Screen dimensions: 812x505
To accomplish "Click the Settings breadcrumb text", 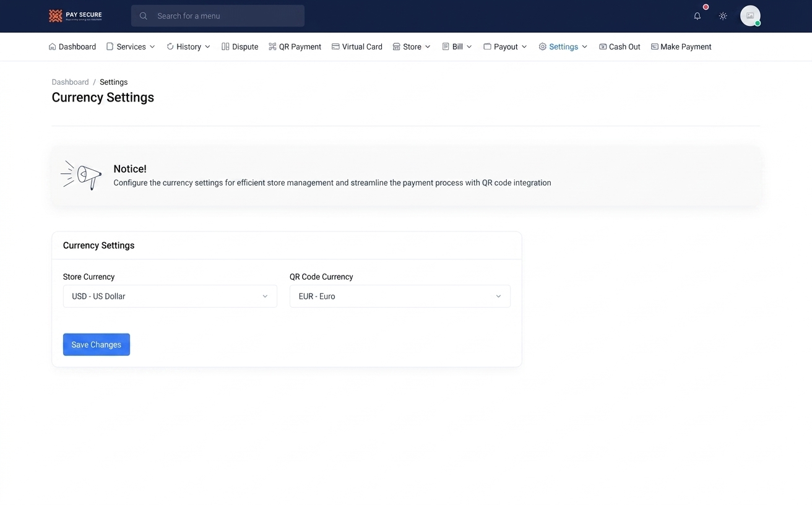I will pos(113,82).
